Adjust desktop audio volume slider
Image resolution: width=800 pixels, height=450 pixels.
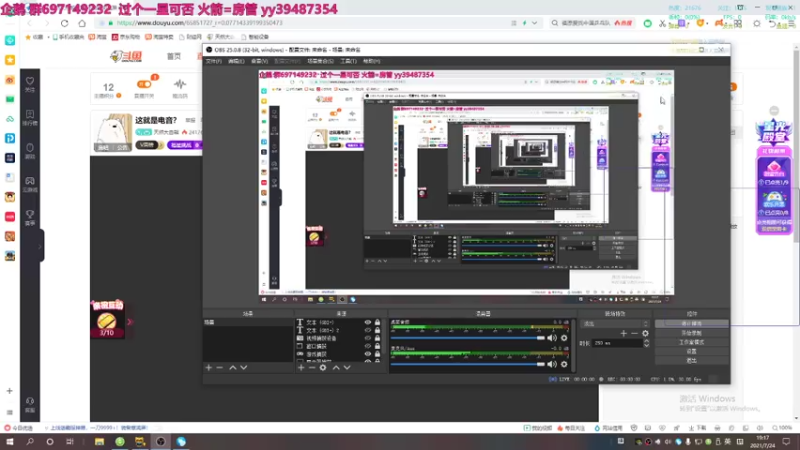coord(468,338)
